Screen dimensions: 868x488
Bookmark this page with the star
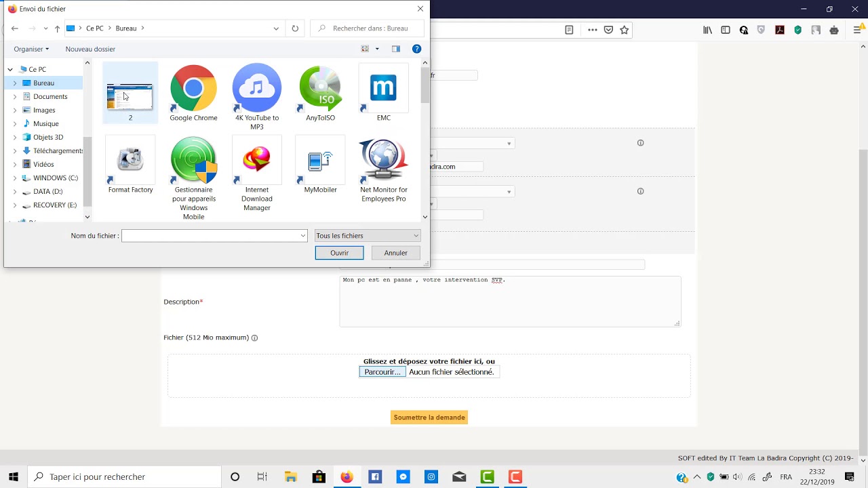[x=625, y=30]
